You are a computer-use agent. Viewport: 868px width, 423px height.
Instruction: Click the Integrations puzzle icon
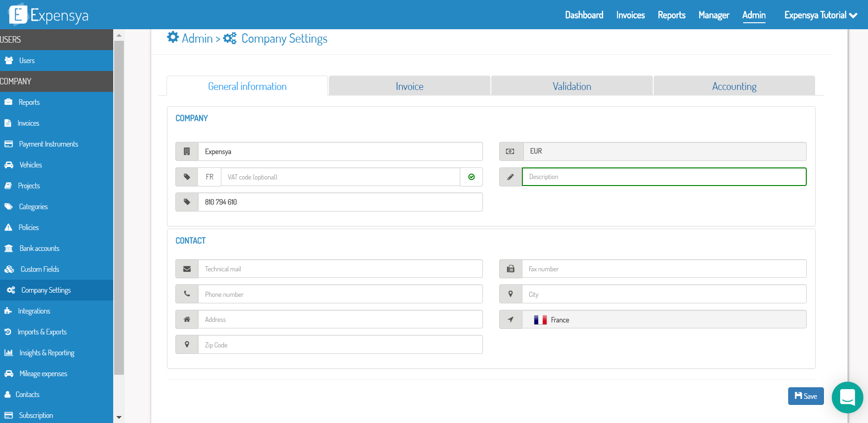[8, 311]
